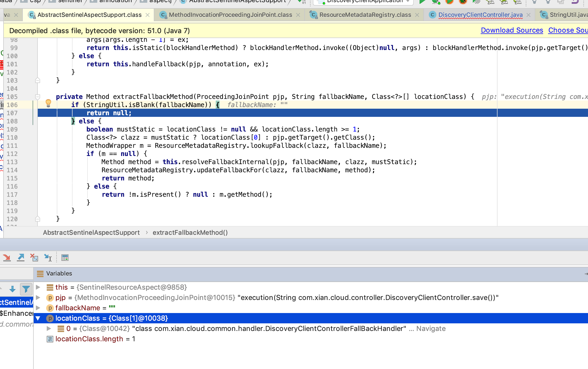The image size is (588, 369).
Task: Expand the 'this' variable node
Action: (38, 287)
